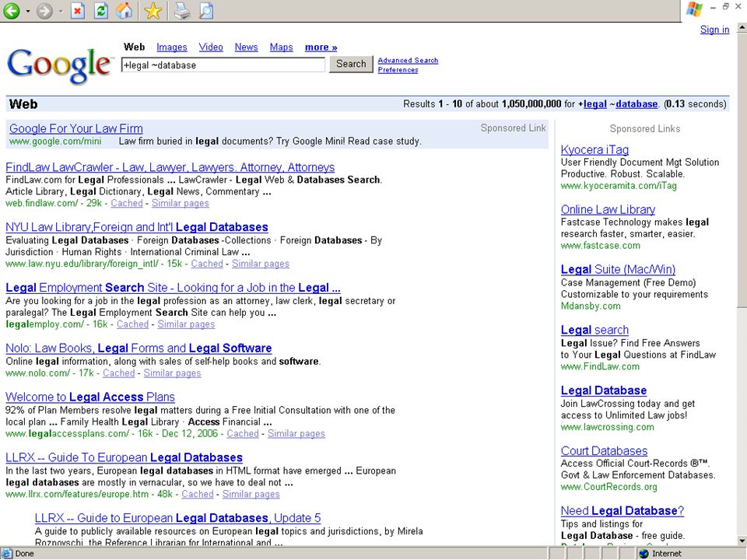Open Similar pages for legalaccessplans.com
This screenshot has width=747, height=560.
coord(296,433)
